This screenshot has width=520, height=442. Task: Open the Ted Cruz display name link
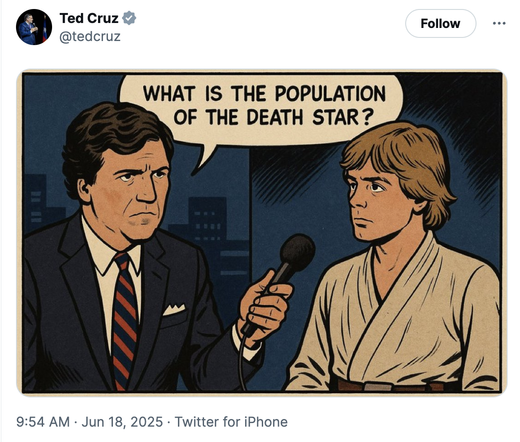pyautogui.click(x=89, y=18)
